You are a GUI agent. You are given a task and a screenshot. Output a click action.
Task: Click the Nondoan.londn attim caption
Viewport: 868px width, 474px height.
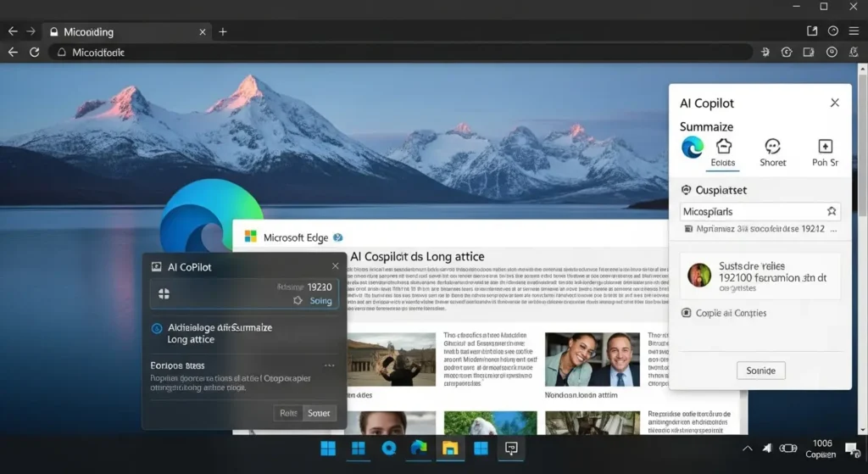581,395
